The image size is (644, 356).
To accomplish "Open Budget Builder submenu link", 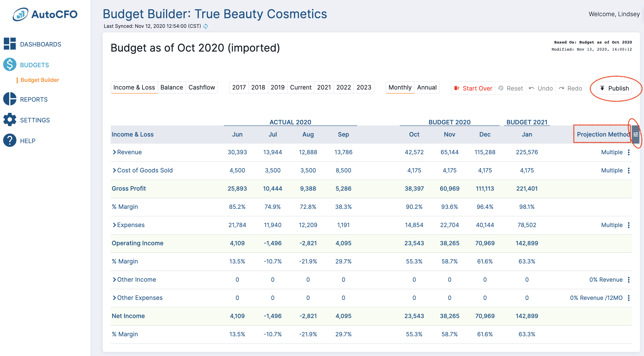I will 40,80.
